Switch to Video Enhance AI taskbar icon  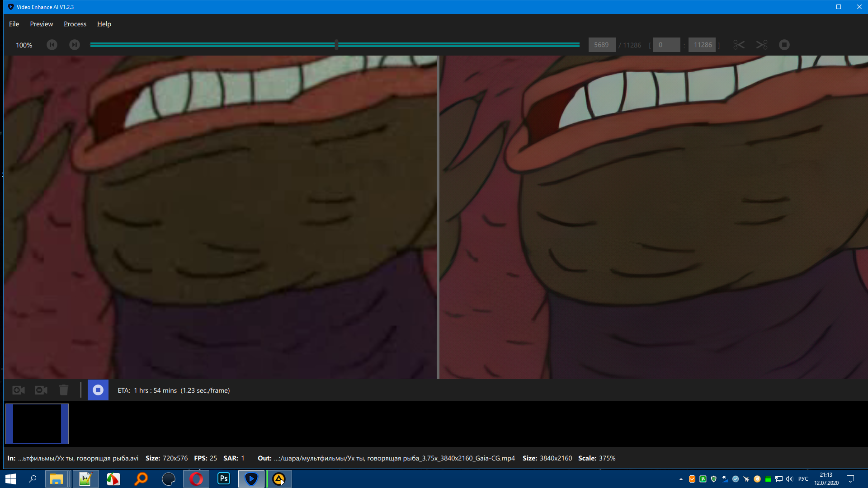251,479
